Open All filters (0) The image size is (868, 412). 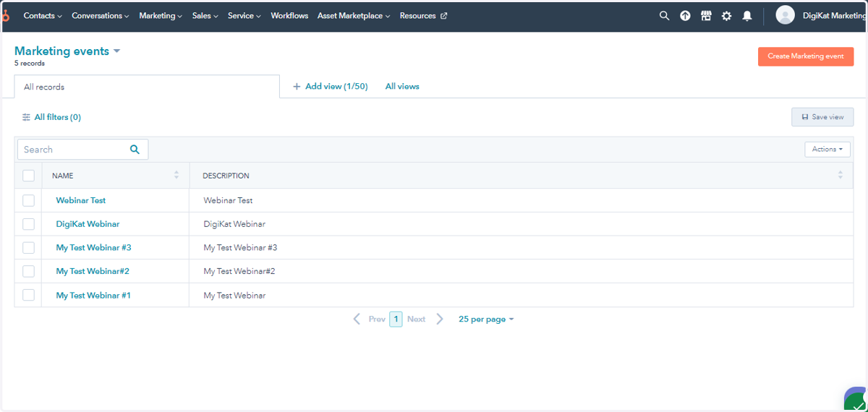coord(51,117)
